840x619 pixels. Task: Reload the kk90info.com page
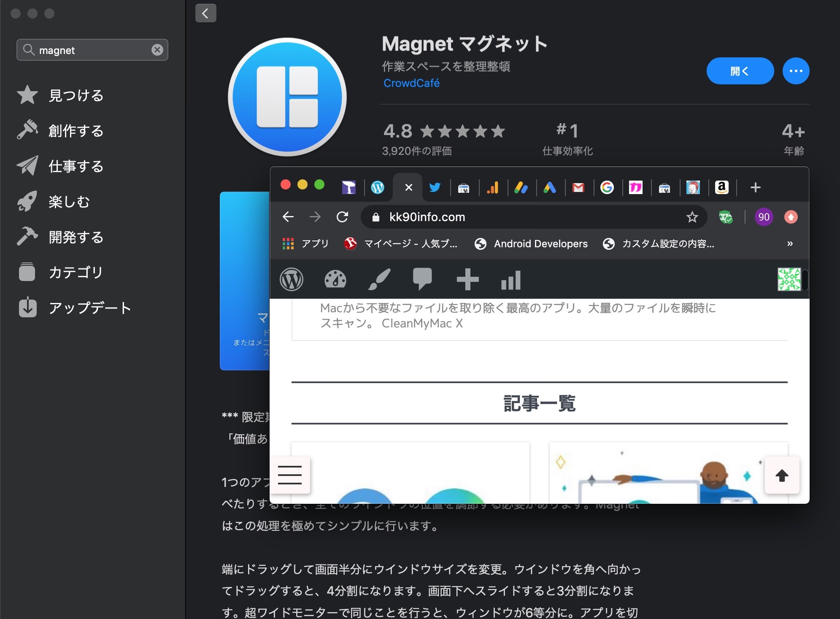[342, 217]
